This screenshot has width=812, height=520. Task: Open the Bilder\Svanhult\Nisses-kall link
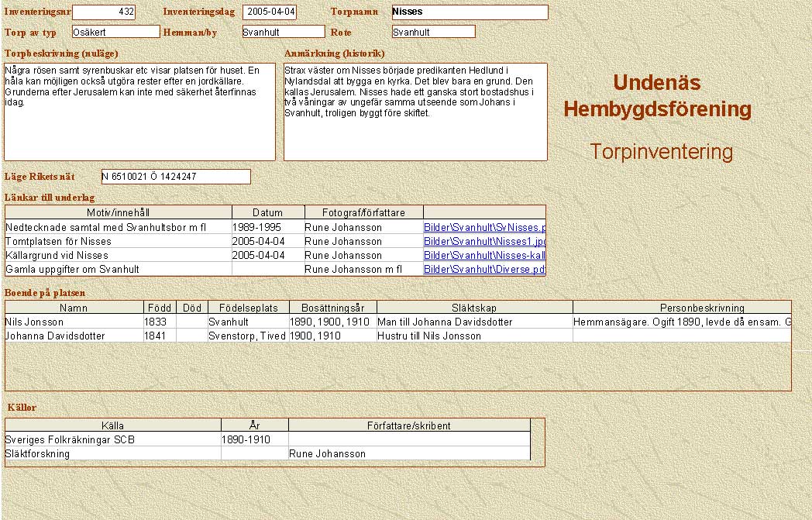(x=484, y=256)
